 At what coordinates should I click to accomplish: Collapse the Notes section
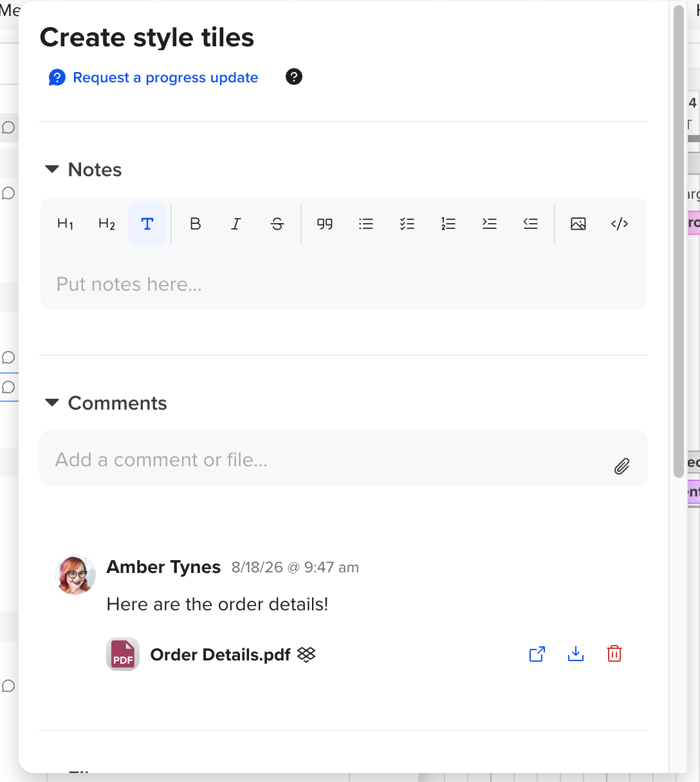coord(52,170)
